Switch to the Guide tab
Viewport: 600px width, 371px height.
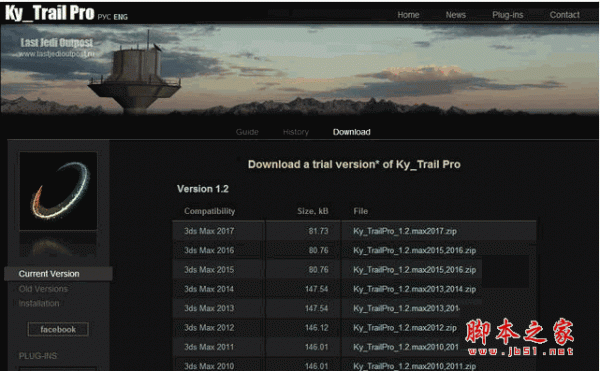247,132
